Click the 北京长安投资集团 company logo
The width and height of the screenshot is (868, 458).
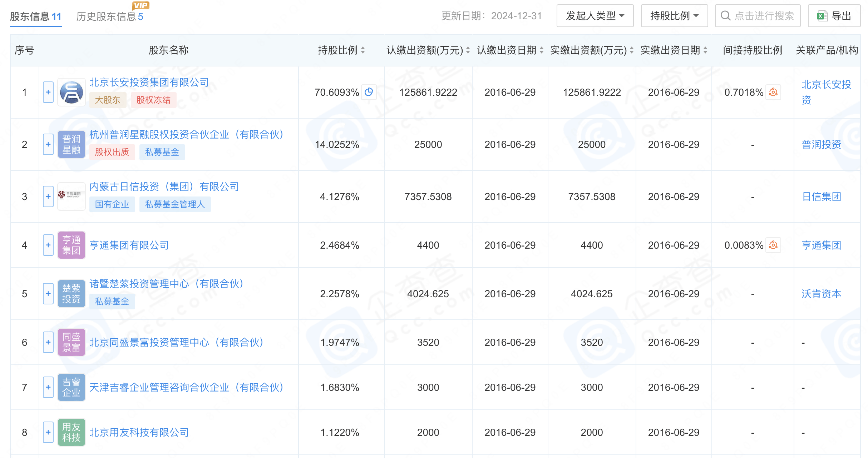click(71, 92)
